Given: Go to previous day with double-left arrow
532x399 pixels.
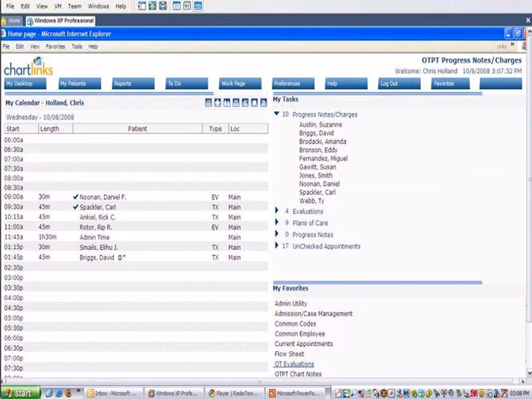Looking at the screenshot, I should coord(245,103).
